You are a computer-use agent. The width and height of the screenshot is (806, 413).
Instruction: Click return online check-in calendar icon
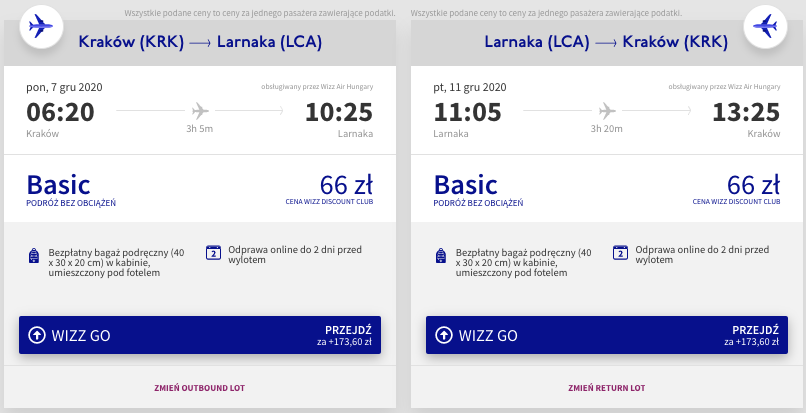620,253
